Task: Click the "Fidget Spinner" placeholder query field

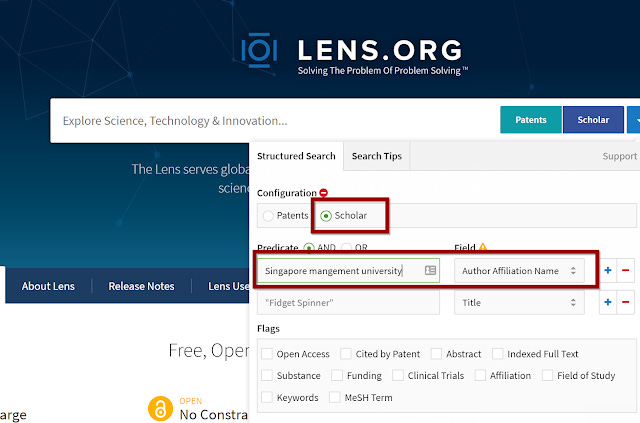Action: [x=348, y=302]
